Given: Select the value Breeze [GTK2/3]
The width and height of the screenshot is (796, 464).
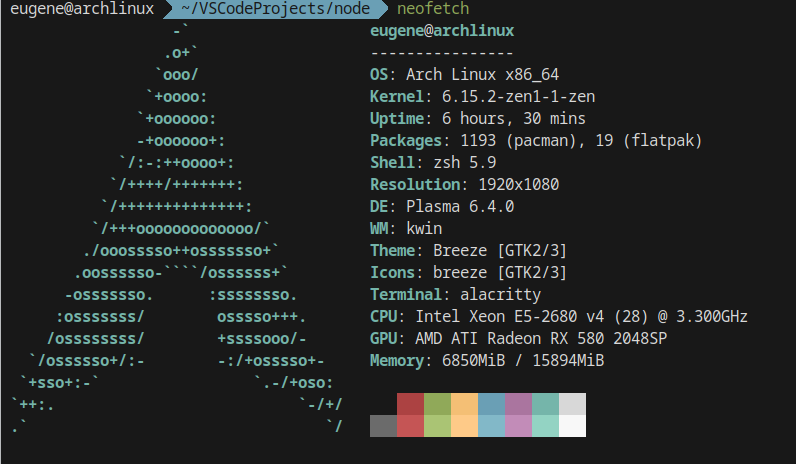Looking at the screenshot, I should pyautogui.click(x=500, y=250).
